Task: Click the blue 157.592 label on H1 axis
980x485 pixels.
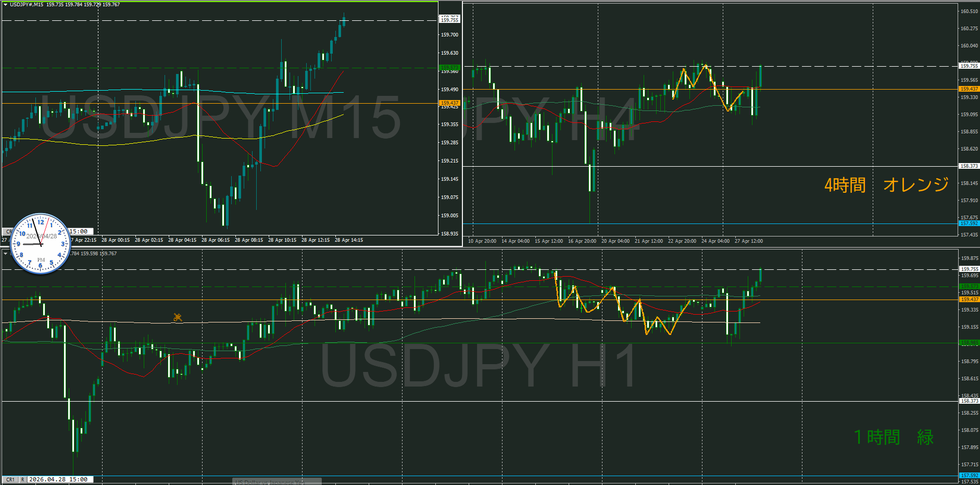Action: pyautogui.click(x=969, y=476)
